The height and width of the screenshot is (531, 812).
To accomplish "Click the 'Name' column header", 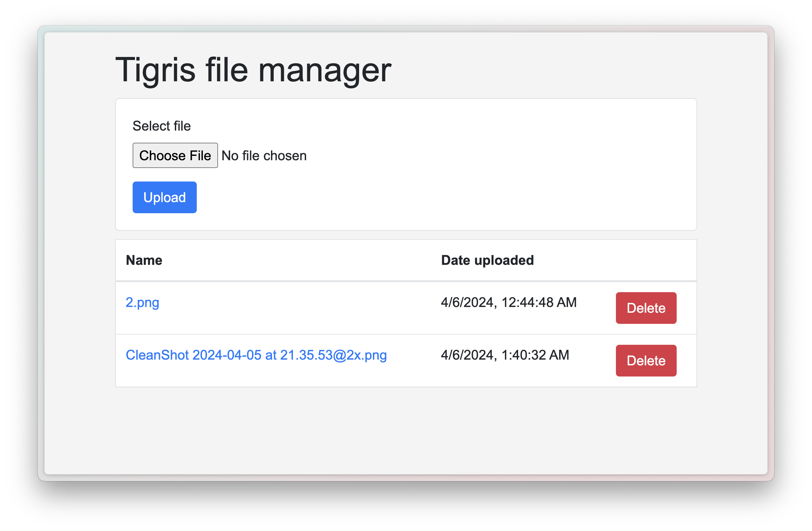I will click(144, 260).
